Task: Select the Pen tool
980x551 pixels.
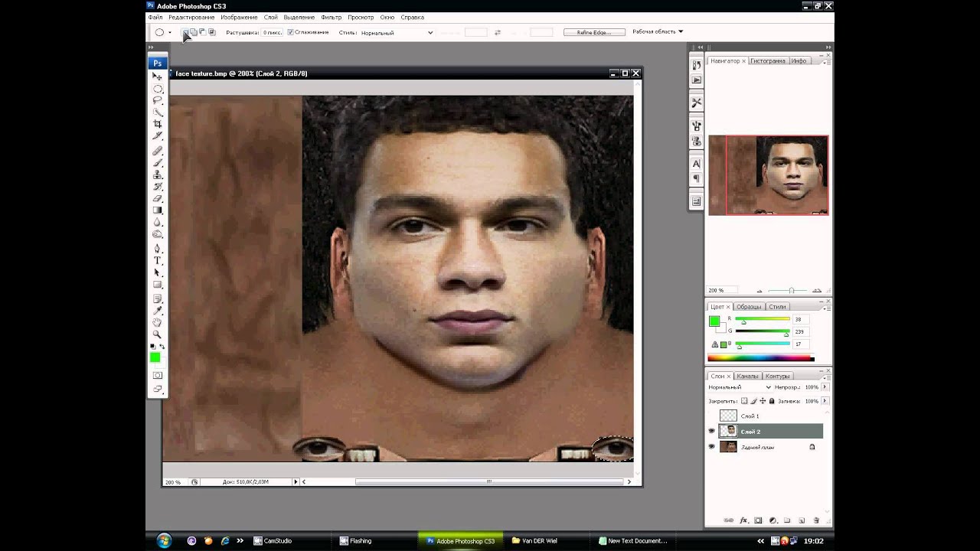Action: click(x=158, y=249)
